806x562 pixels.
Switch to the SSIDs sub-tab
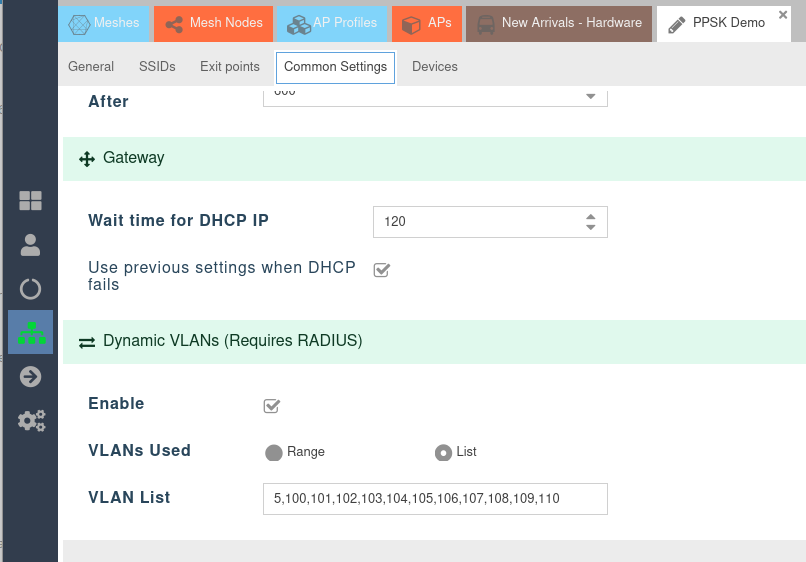tap(157, 67)
